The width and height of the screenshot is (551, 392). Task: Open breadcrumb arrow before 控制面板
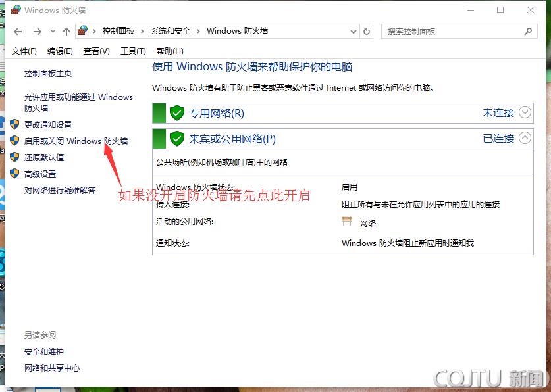tap(94, 31)
